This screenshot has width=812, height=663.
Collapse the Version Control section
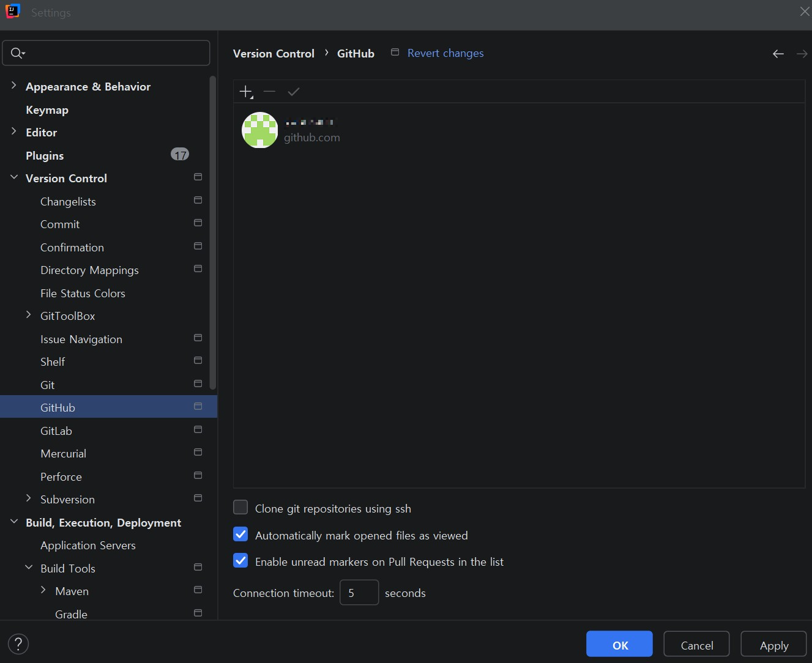pyautogui.click(x=13, y=177)
